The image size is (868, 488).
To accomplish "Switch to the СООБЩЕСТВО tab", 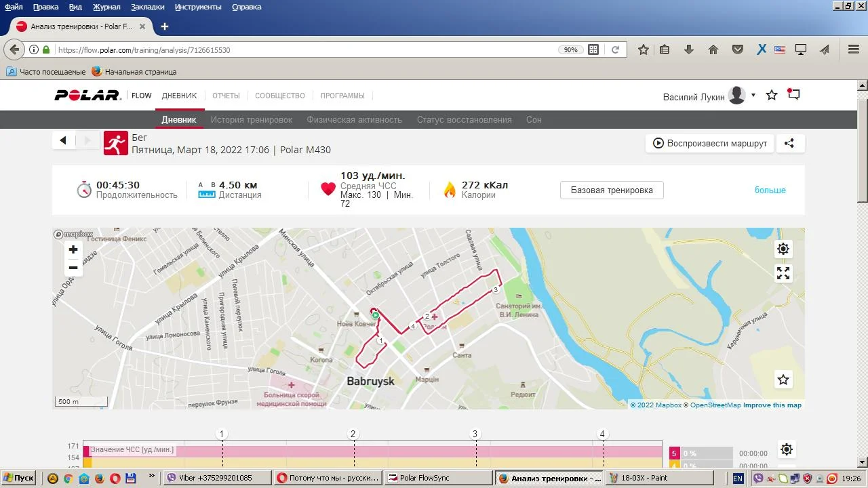I will (280, 96).
